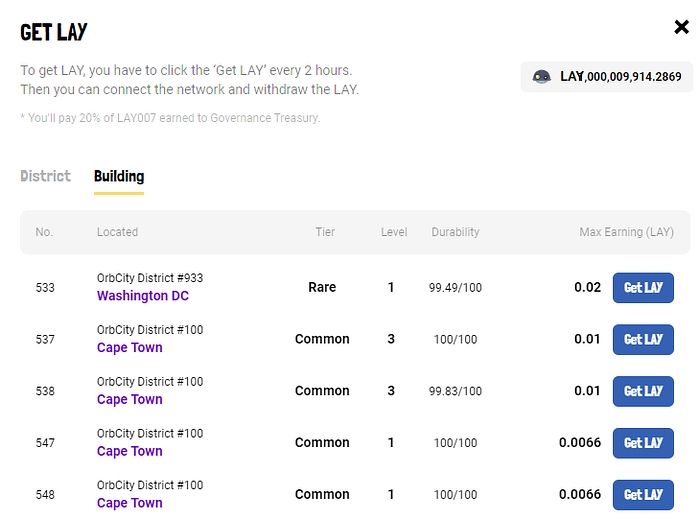This screenshot has width=700, height=524.
Task: Click the Located column header
Action: coord(117,232)
